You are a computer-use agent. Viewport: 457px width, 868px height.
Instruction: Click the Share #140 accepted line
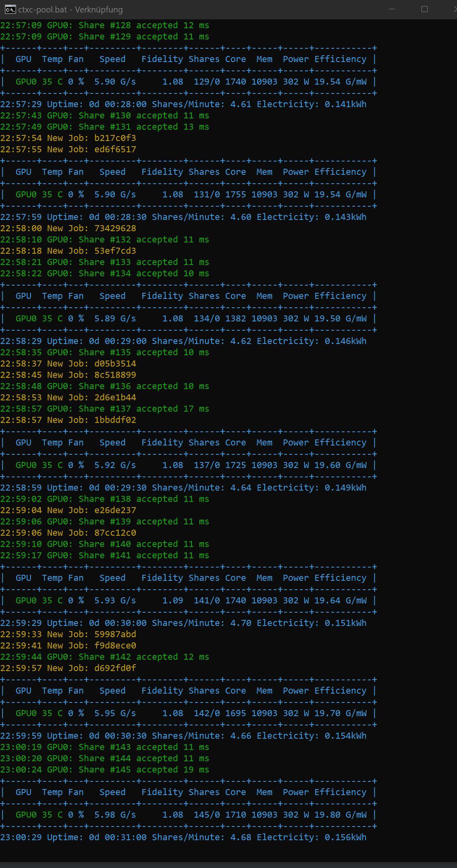104,544
